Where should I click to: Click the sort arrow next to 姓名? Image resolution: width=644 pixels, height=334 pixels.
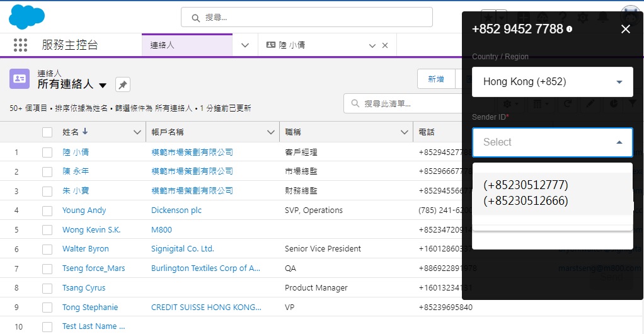coord(85,132)
